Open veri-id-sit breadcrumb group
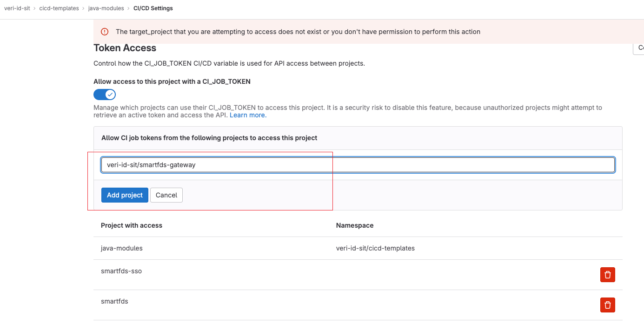644x325 pixels. point(17,8)
